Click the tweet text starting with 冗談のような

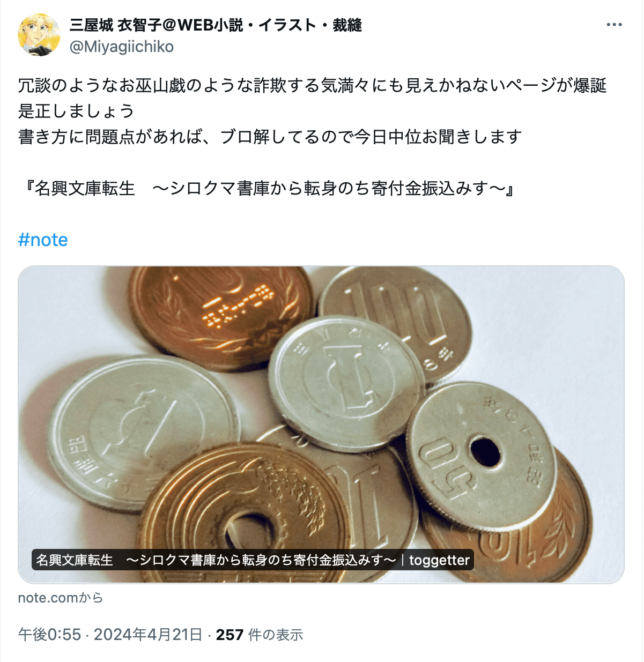pos(313,85)
